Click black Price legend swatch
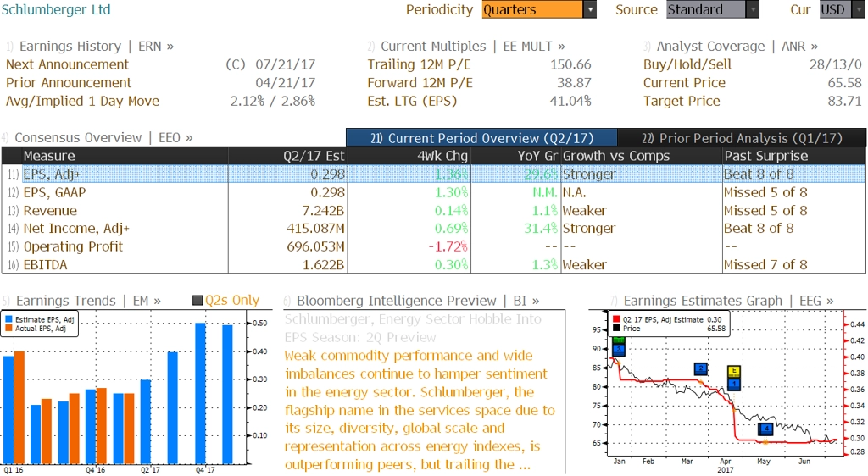 616,329
